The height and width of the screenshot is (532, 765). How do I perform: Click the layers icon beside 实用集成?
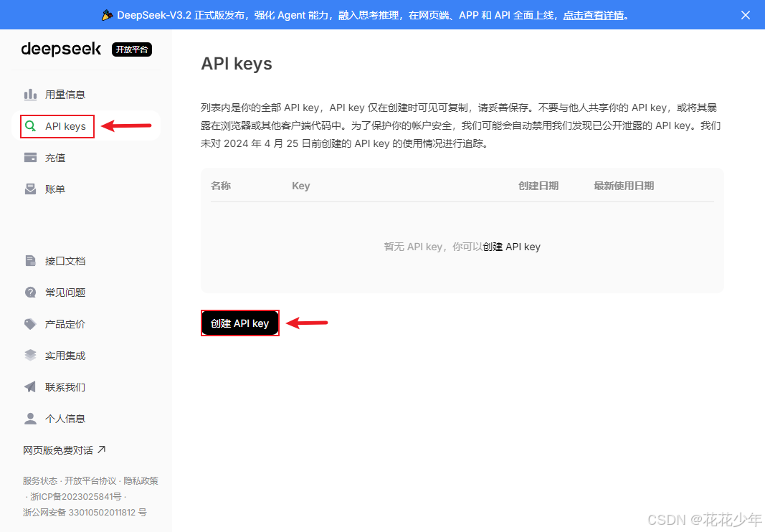point(30,356)
